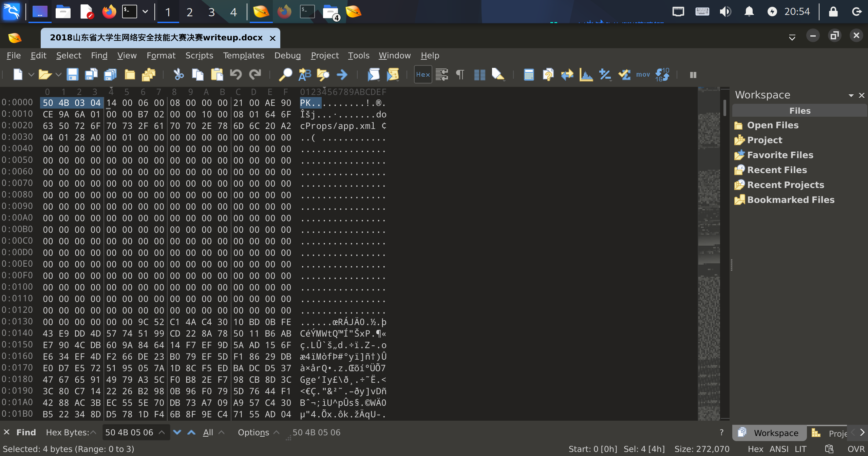Toggle OVR overwrite mode in status bar
Image resolution: width=868 pixels, height=456 pixels.
pyautogui.click(x=856, y=449)
